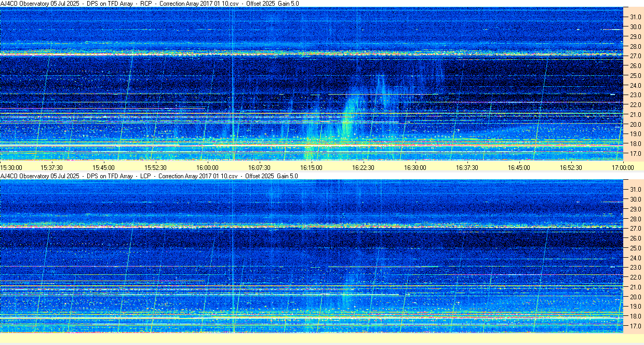Click the 30.0 frequency label in RCP panel

[x=636, y=26]
